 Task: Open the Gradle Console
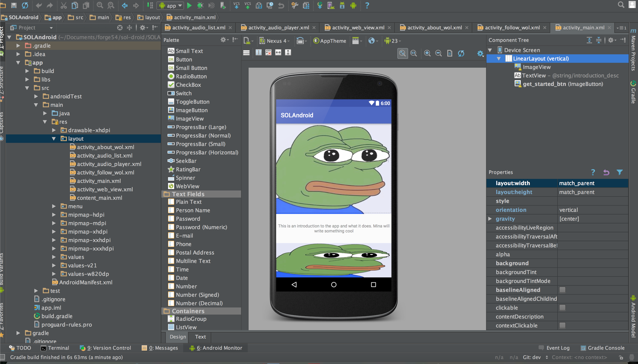coord(603,348)
